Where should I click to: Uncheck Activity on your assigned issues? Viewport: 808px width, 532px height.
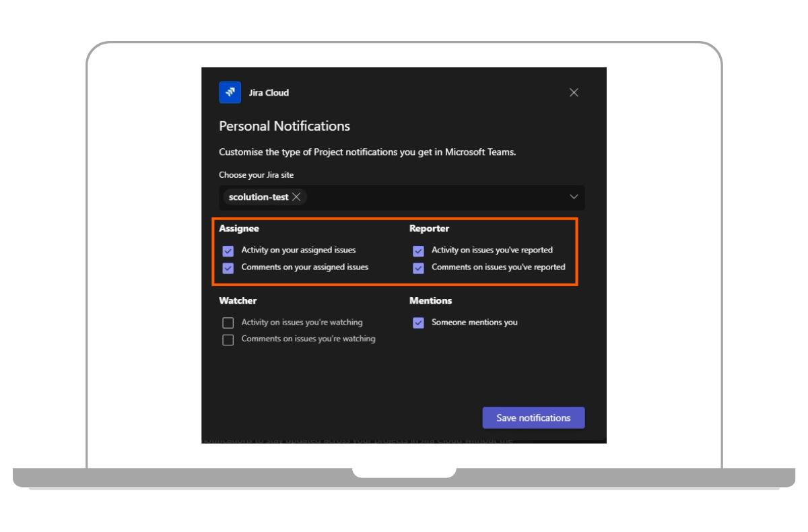click(x=228, y=251)
